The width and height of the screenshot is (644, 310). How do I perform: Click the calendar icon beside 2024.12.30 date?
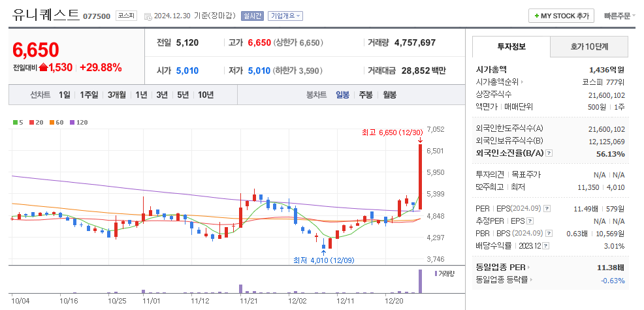click(148, 16)
